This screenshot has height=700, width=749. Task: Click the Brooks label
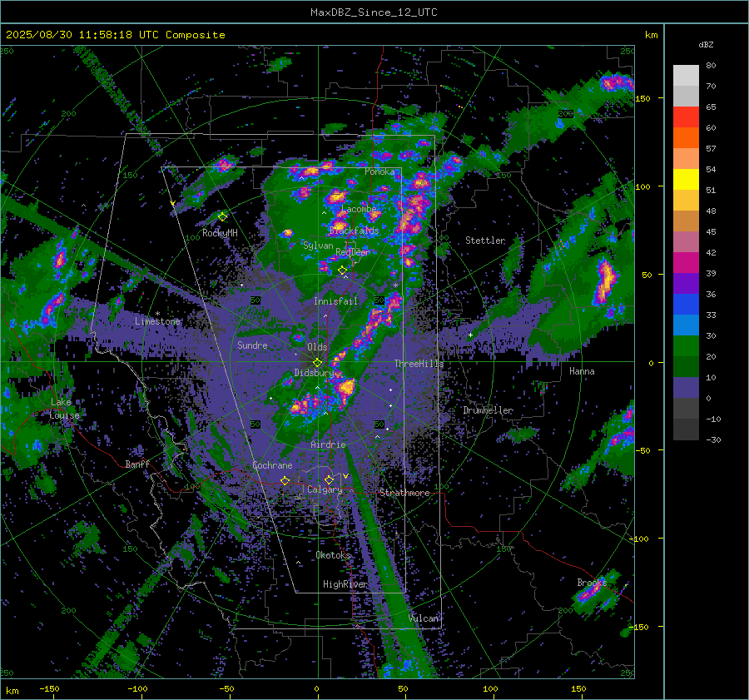[592, 583]
